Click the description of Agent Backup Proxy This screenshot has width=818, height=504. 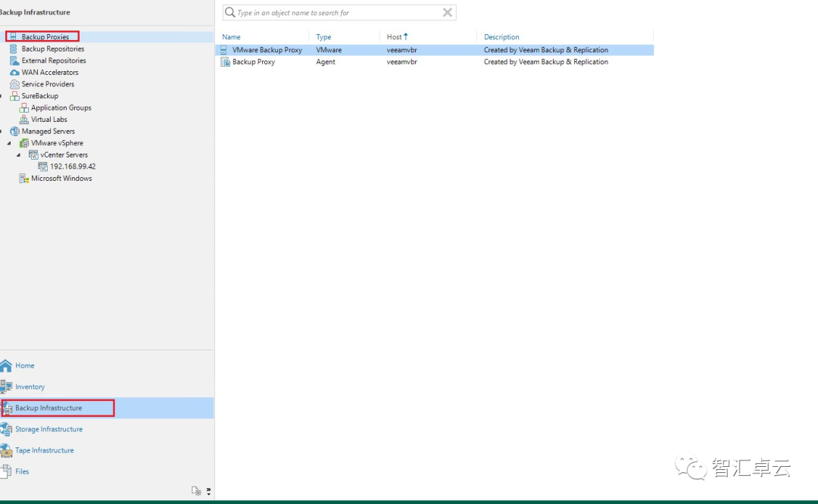(x=545, y=61)
